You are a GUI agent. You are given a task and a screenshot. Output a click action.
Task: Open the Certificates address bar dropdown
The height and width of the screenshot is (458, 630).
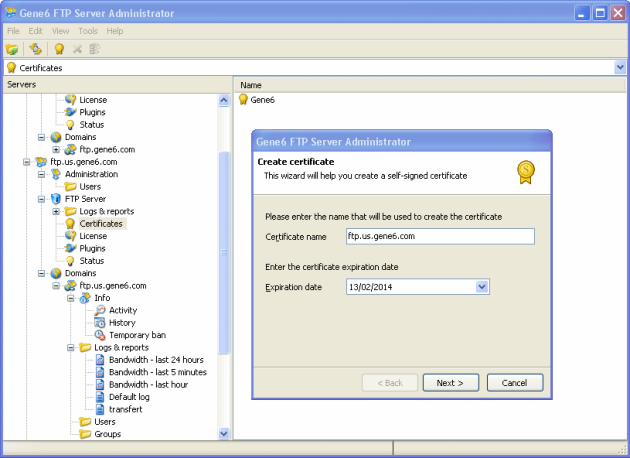pos(620,67)
